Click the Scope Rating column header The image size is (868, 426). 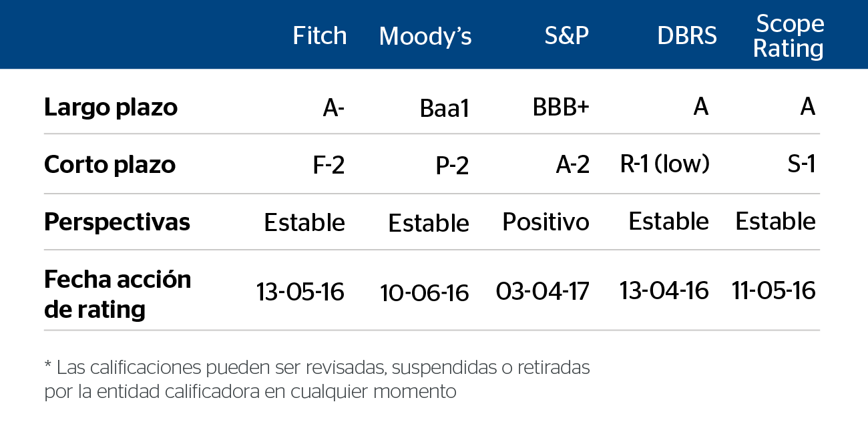(789, 36)
